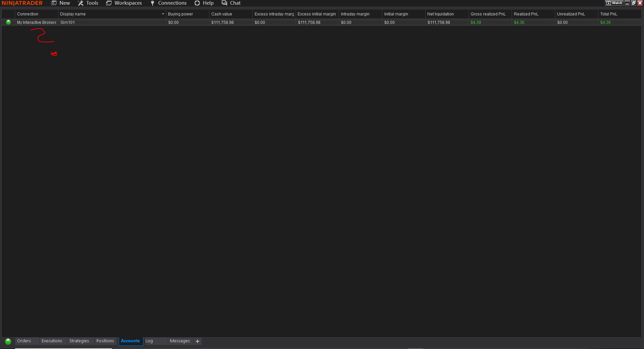Viewport: 644px width, 349px height.
Task: Click Excess intraday margin column header
Action: tap(274, 14)
